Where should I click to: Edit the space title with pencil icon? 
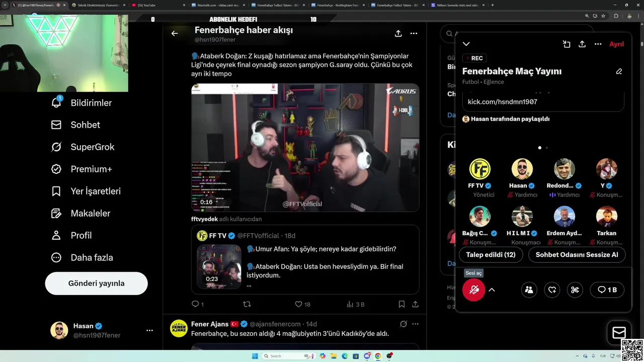coord(619,71)
